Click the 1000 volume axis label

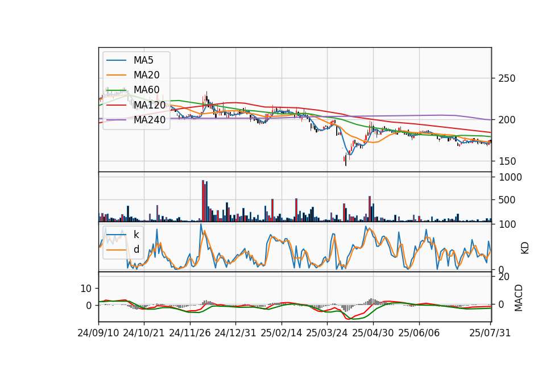(x=510, y=177)
